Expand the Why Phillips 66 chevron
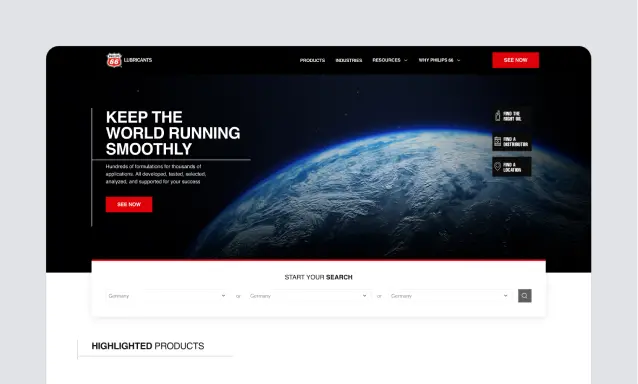The width and height of the screenshot is (638, 384). tap(459, 60)
